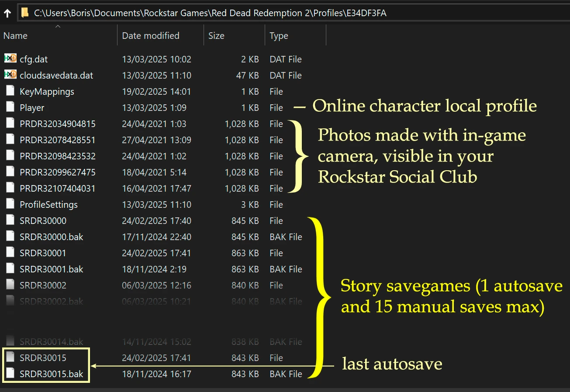Select the SRDR30002 savegame file

pos(43,285)
